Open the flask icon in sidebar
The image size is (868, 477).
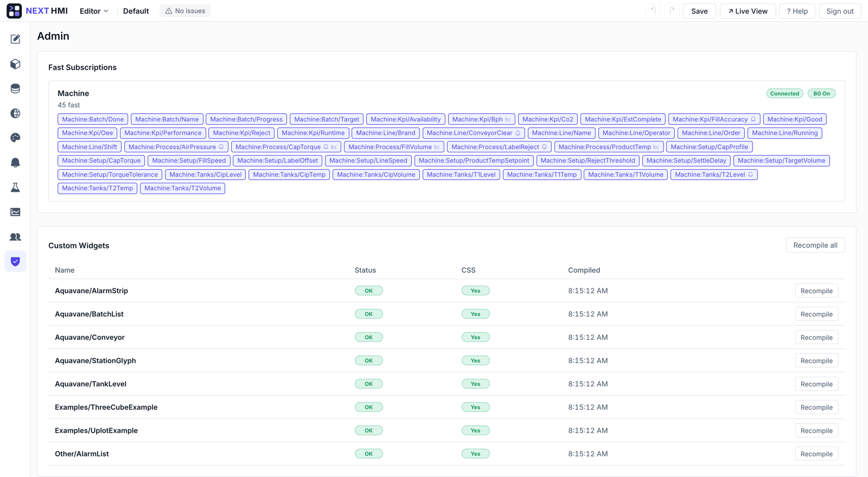tap(15, 188)
